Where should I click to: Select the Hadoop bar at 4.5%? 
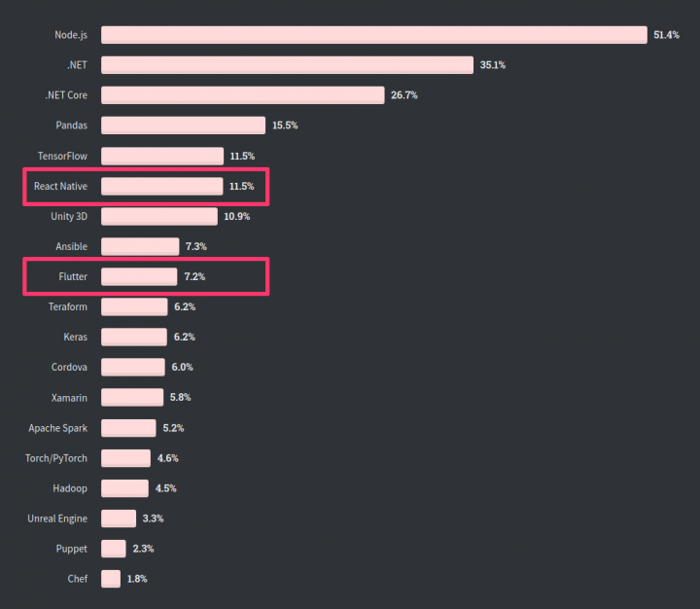125,488
